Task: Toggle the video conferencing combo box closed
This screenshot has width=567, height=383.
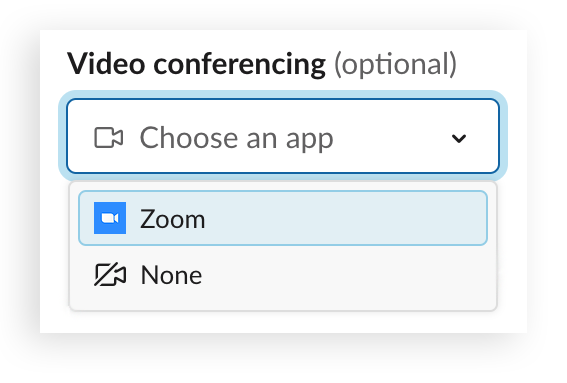Action: (x=283, y=136)
